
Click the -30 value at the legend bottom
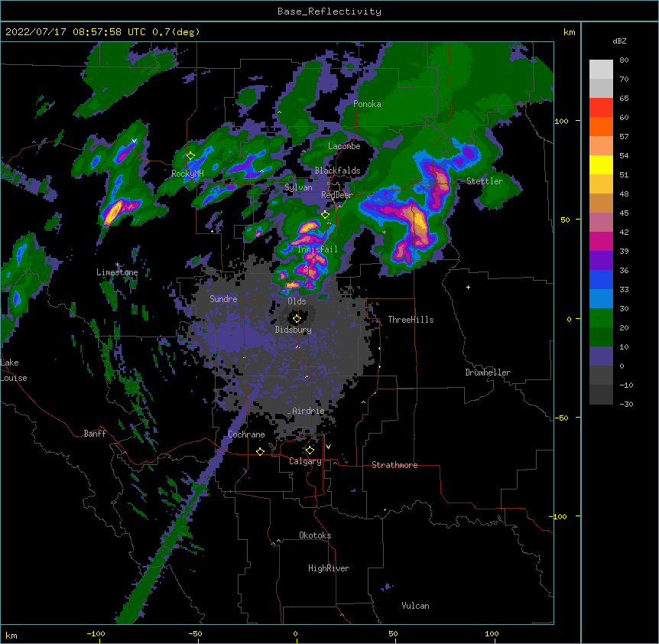coord(626,404)
